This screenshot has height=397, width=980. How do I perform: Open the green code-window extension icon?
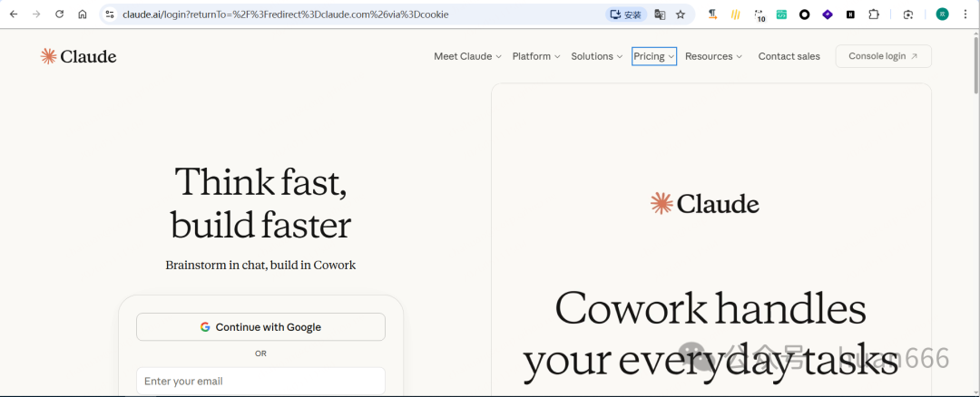point(781,15)
